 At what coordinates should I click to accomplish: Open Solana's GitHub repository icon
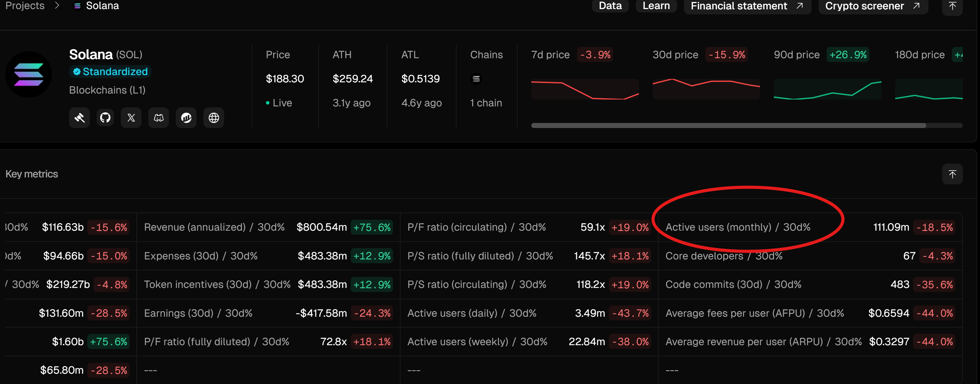105,118
